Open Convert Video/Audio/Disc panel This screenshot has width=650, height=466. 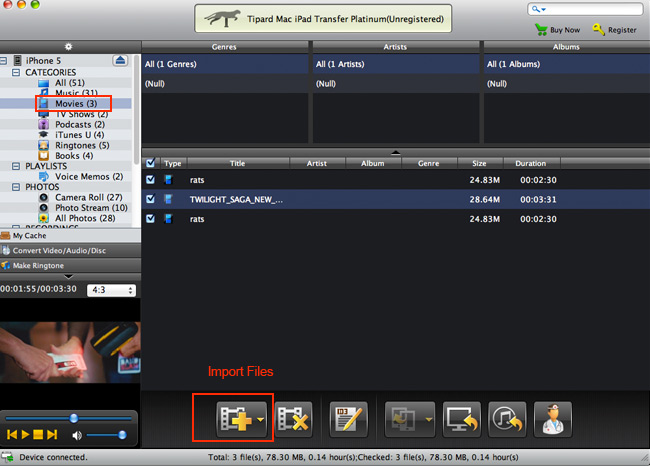coord(70,250)
